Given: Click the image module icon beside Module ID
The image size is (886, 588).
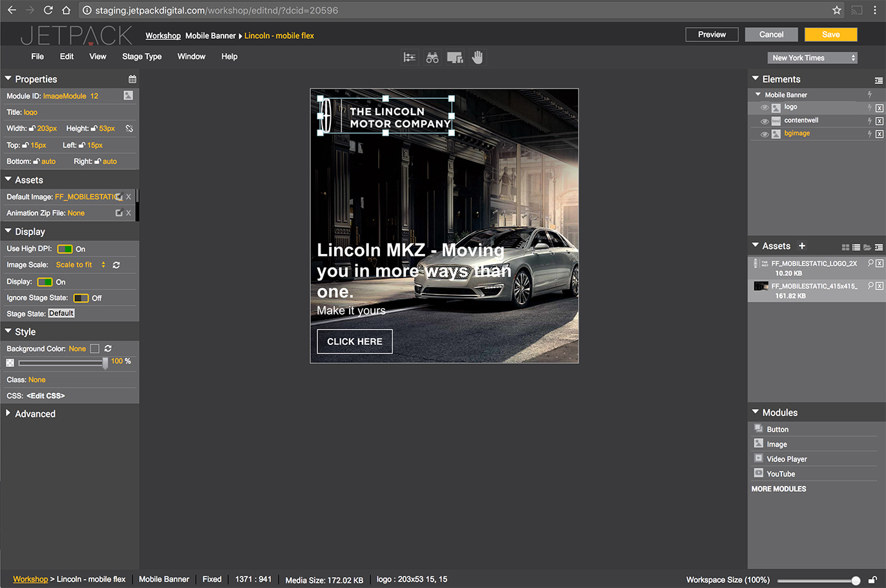Looking at the screenshot, I should pos(128,96).
